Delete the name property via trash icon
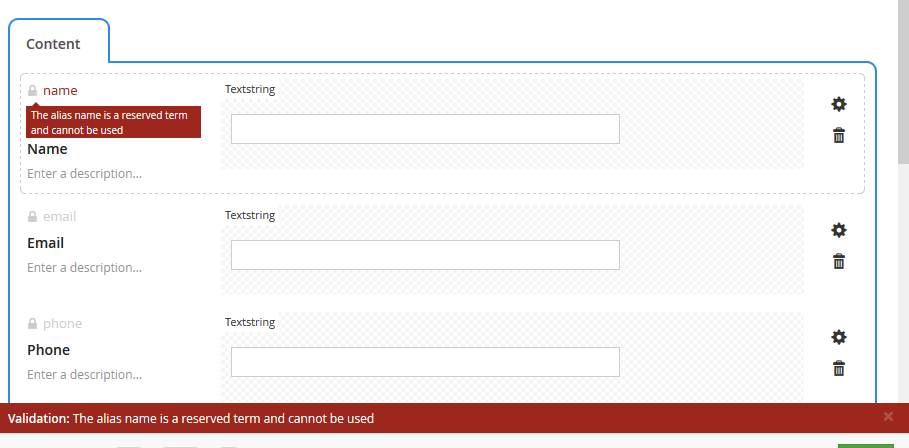Image resolution: width=909 pixels, height=448 pixels. pos(838,136)
